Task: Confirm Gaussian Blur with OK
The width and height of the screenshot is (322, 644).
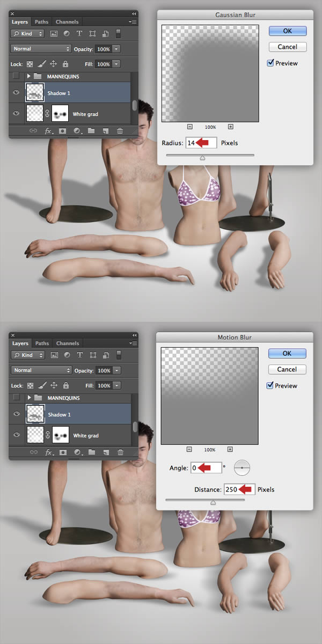Action: coord(288,31)
